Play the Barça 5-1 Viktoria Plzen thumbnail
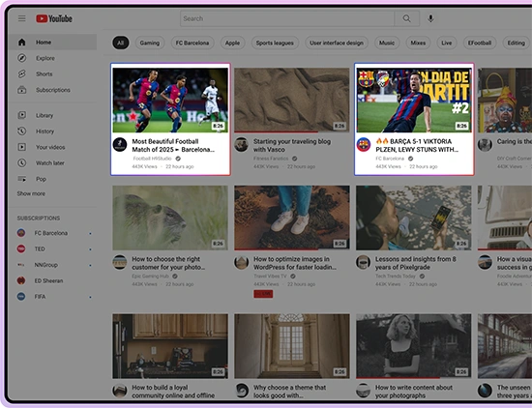 (414, 100)
